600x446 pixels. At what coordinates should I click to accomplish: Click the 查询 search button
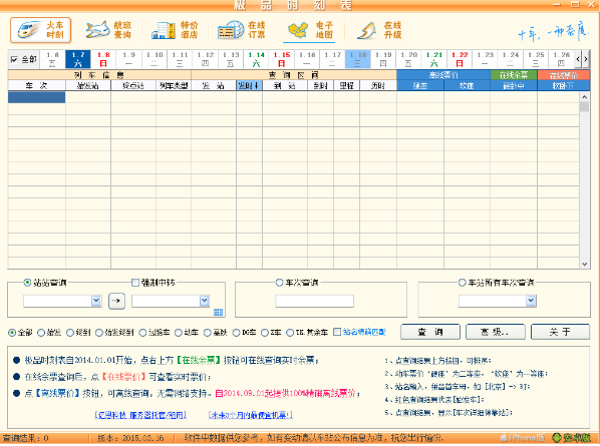(x=429, y=331)
